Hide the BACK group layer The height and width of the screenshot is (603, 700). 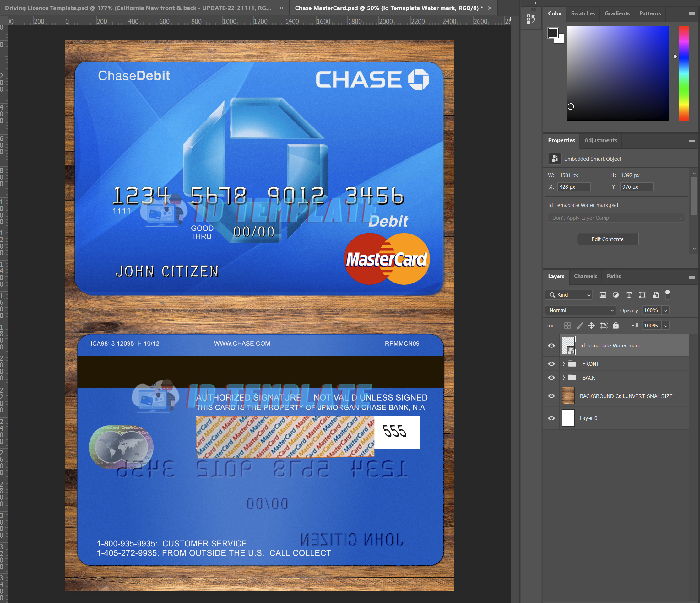point(551,378)
